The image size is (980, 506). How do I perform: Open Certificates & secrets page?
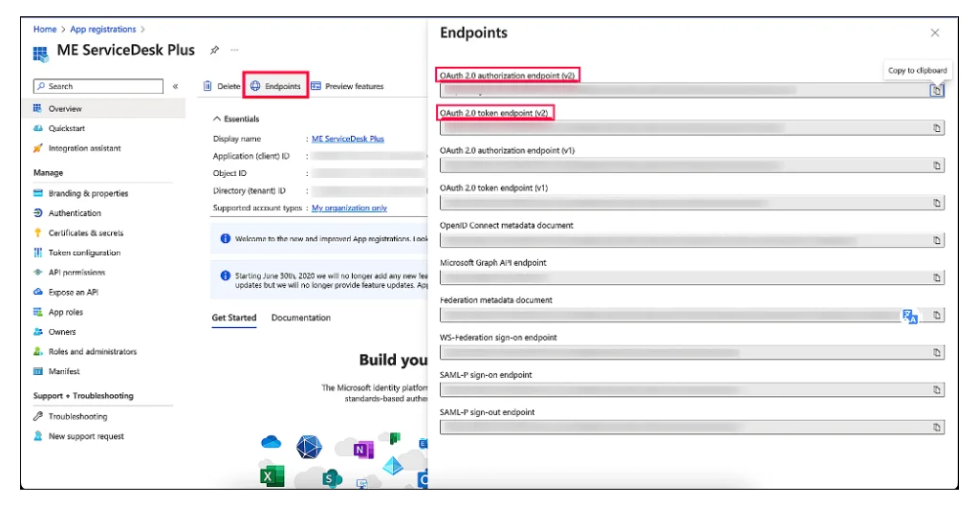pyautogui.click(x=85, y=233)
